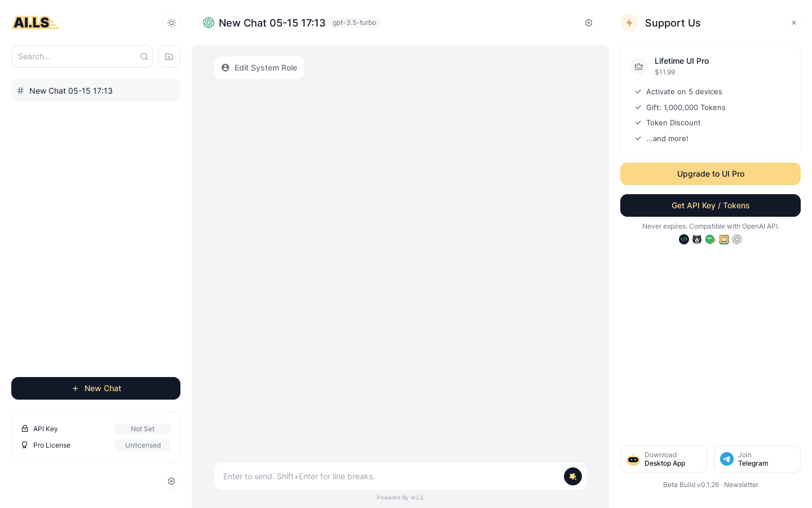Start a New Chat
The width and height of the screenshot is (812, 508).
[96, 388]
